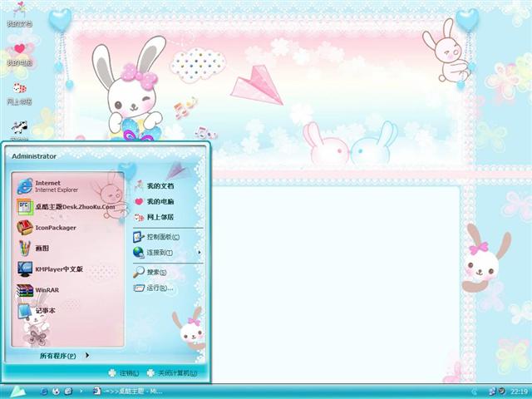Screen dimensions: 532x399
Task: Open 我的文档 desktop icon
Action: pos(19,14)
